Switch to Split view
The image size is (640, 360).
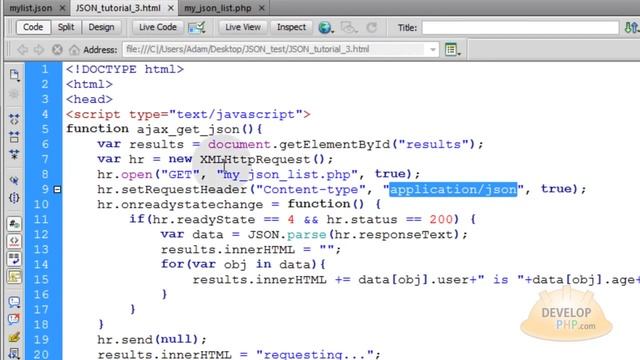(66, 27)
